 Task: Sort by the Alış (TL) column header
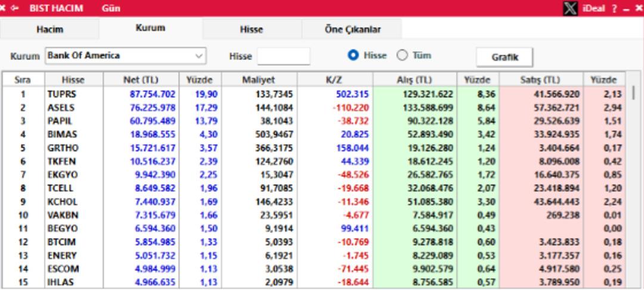point(414,80)
